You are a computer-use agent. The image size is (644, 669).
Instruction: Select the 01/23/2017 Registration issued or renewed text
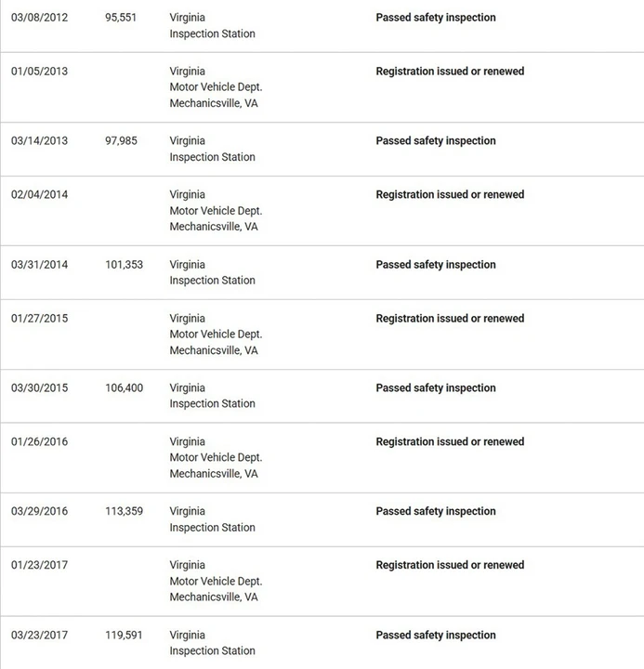point(450,565)
